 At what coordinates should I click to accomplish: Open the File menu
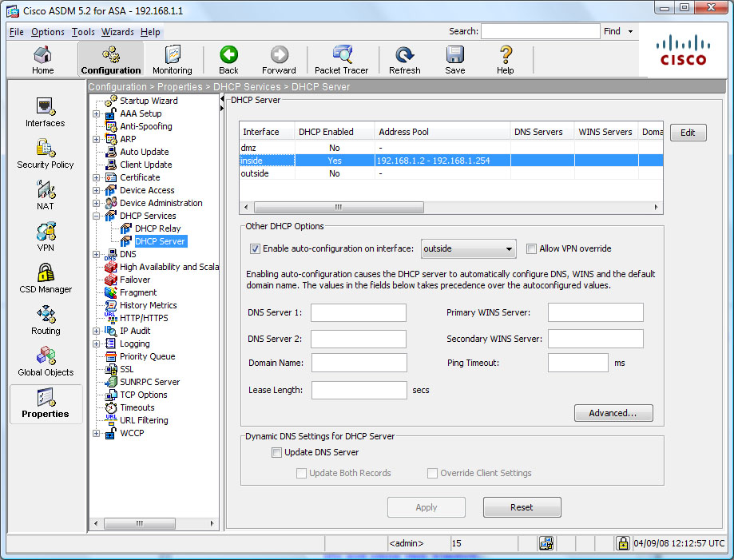pyautogui.click(x=17, y=32)
